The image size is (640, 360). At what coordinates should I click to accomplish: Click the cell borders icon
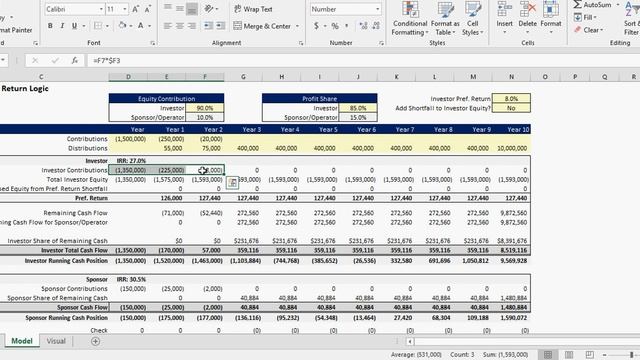pos(98,26)
